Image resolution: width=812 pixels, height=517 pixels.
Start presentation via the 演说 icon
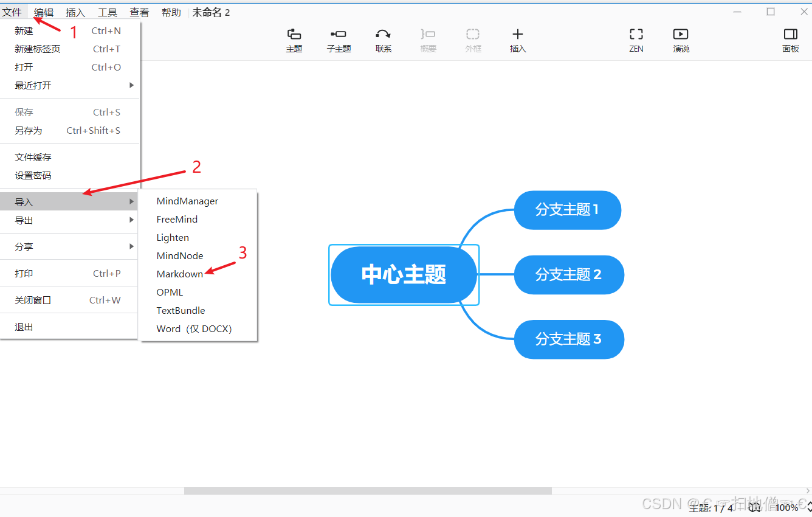tap(680, 40)
